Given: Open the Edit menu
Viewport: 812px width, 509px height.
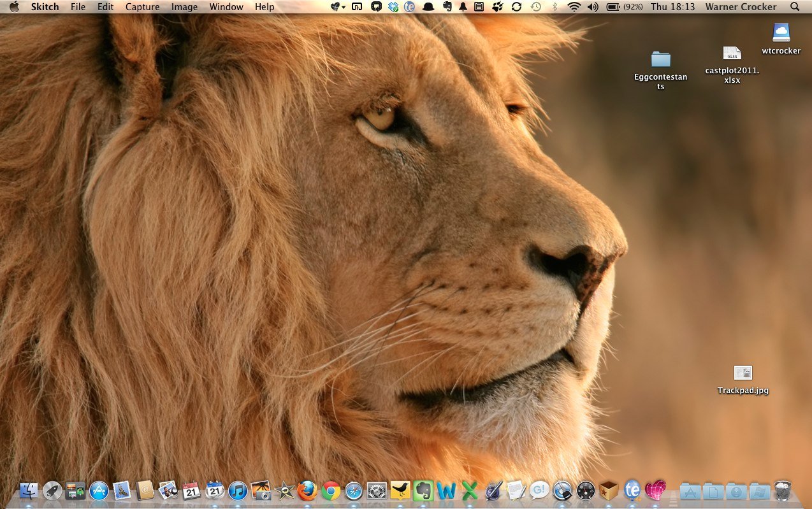Looking at the screenshot, I should 106,7.
